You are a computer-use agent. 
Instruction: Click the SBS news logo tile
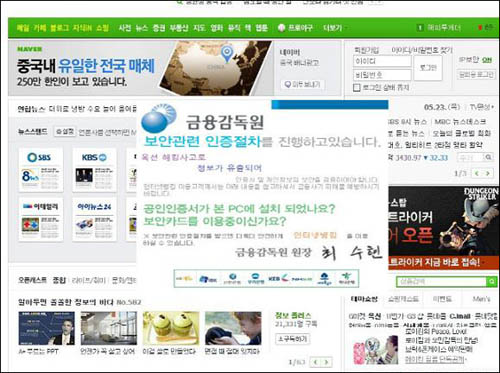tap(41, 170)
